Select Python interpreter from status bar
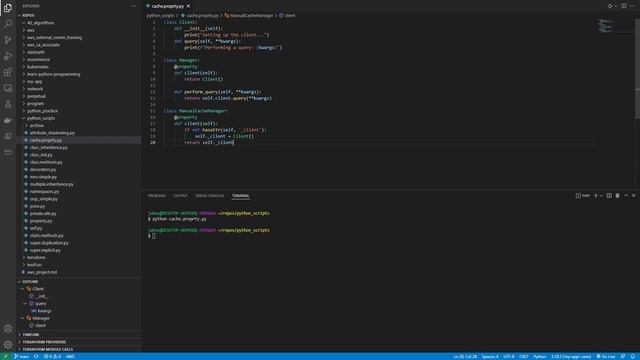Image resolution: width=640 pixels, height=360 pixels. pyautogui.click(x=571, y=357)
